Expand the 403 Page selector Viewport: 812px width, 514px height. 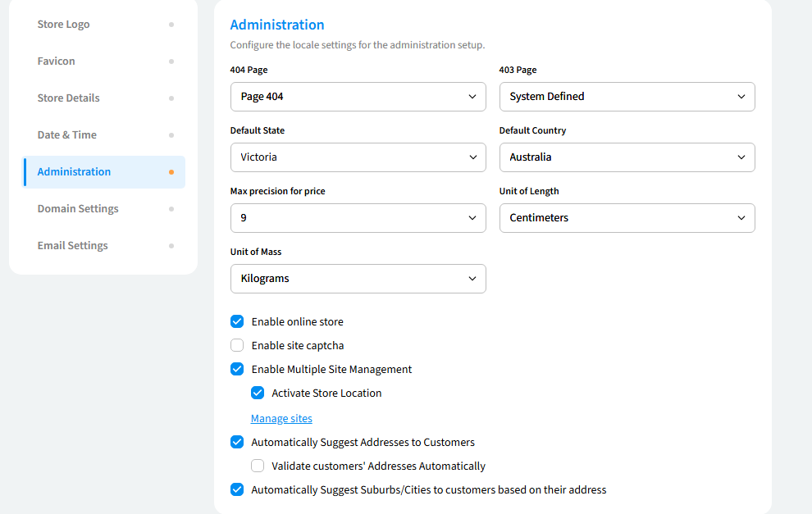point(627,97)
